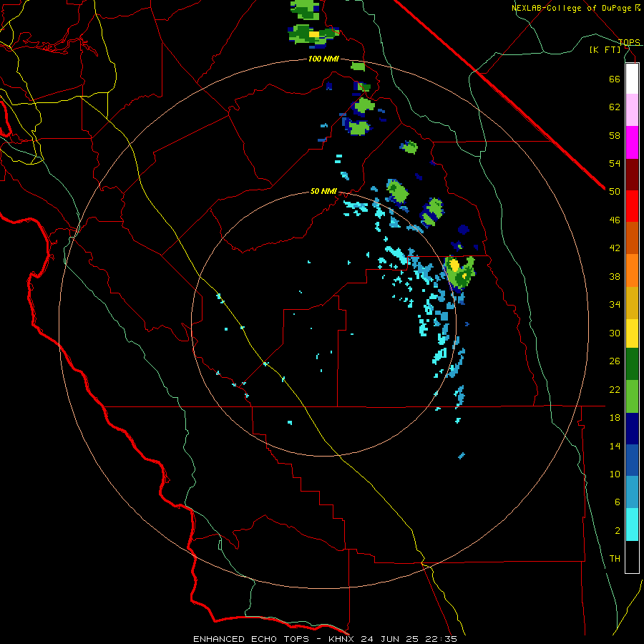This screenshot has width=644, height=644.
Task: Click the "58" scale label
Action: click(615, 135)
